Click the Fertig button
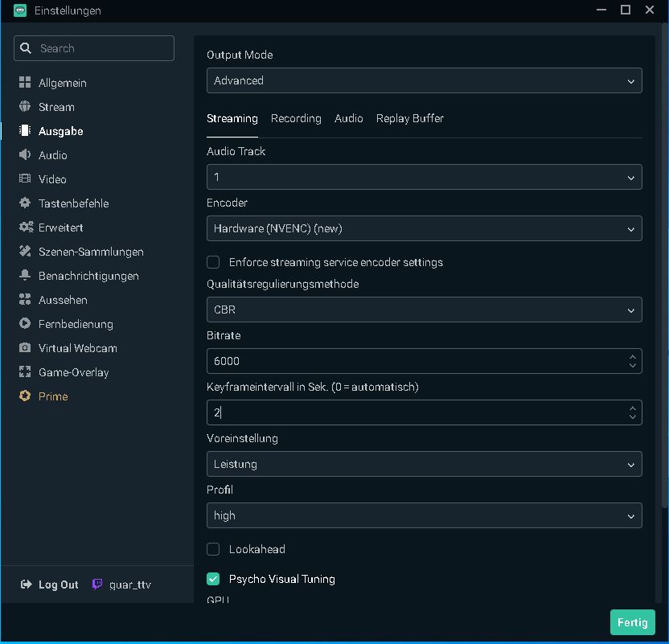669x644 pixels. click(633, 622)
